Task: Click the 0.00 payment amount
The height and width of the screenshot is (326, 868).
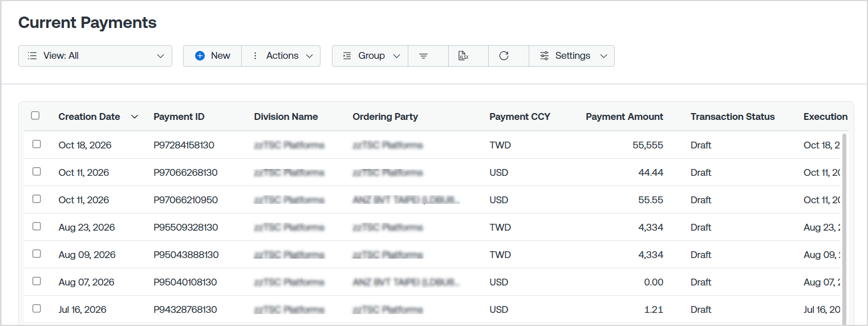Action: 654,282
